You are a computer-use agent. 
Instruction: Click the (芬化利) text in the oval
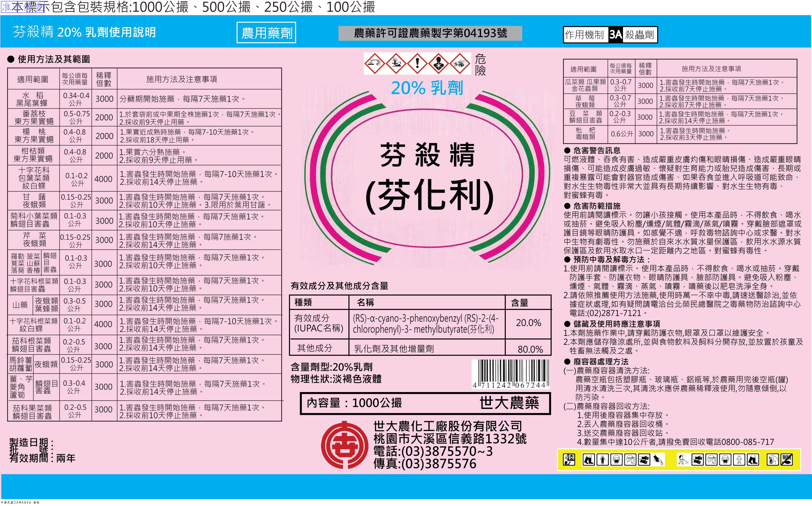tap(430, 196)
